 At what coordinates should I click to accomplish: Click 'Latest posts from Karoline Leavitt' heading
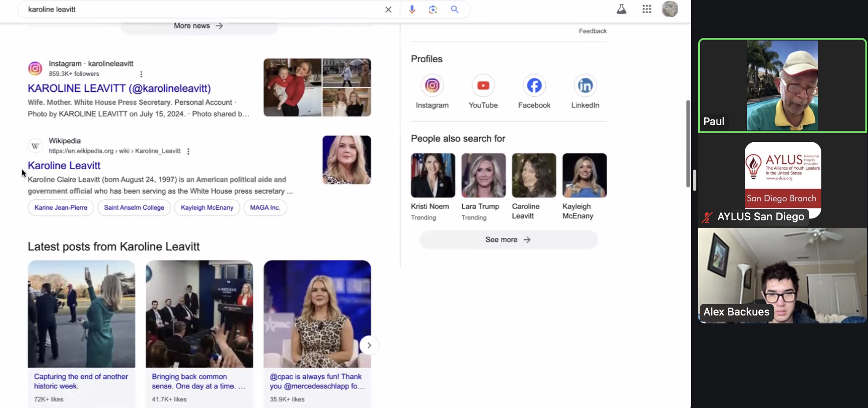click(x=114, y=247)
